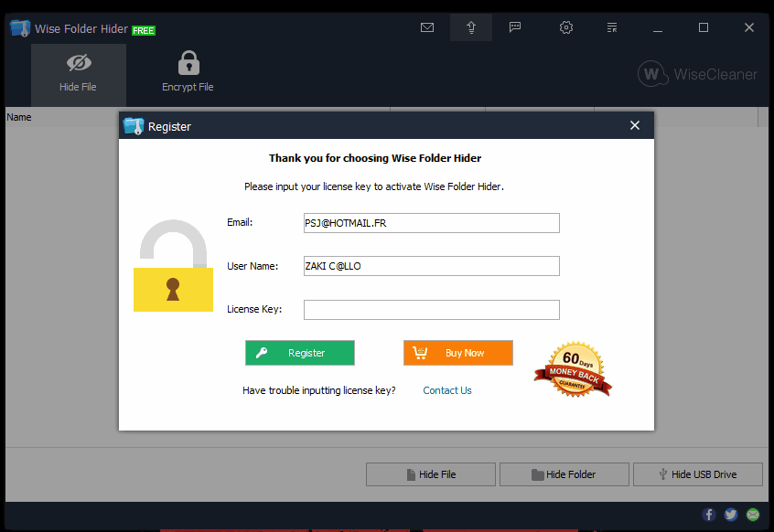Image resolution: width=774 pixels, height=532 pixels.
Task: Click the FREE badge in title
Action: pyautogui.click(x=144, y=30)
